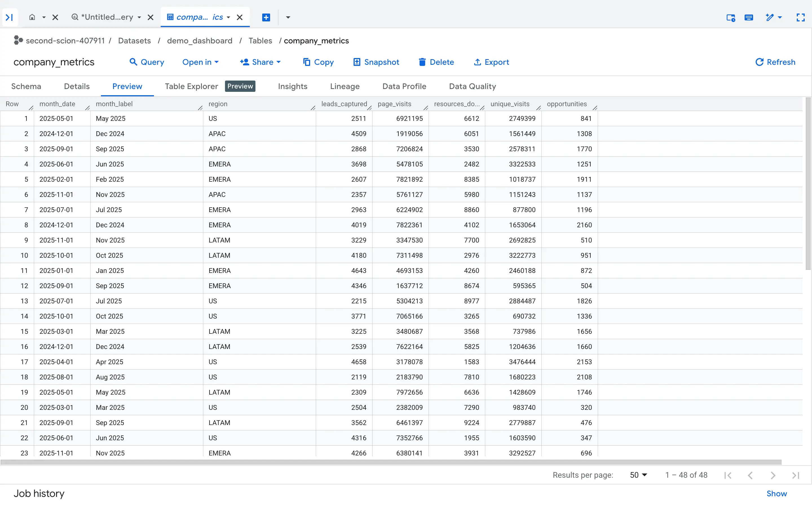812x507 pixels.
Task: Open keyboard shortcuts icon
Action: coord(749,17)
